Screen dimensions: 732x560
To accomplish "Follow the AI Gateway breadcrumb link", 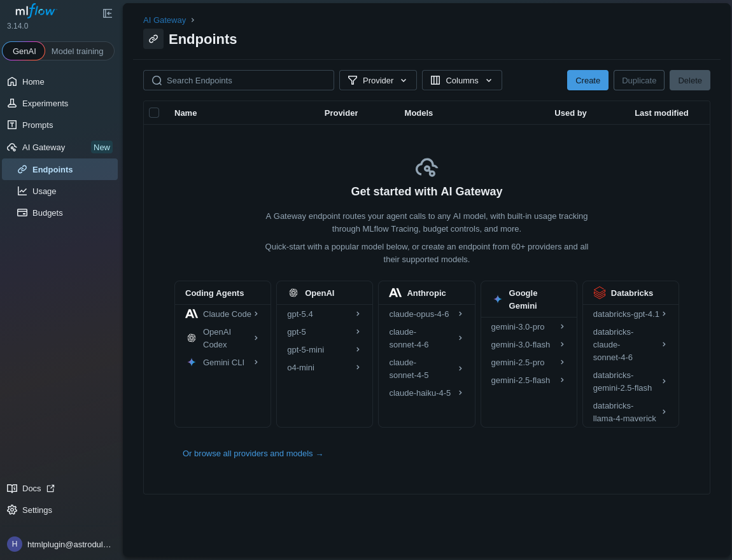I will [164, 20].
